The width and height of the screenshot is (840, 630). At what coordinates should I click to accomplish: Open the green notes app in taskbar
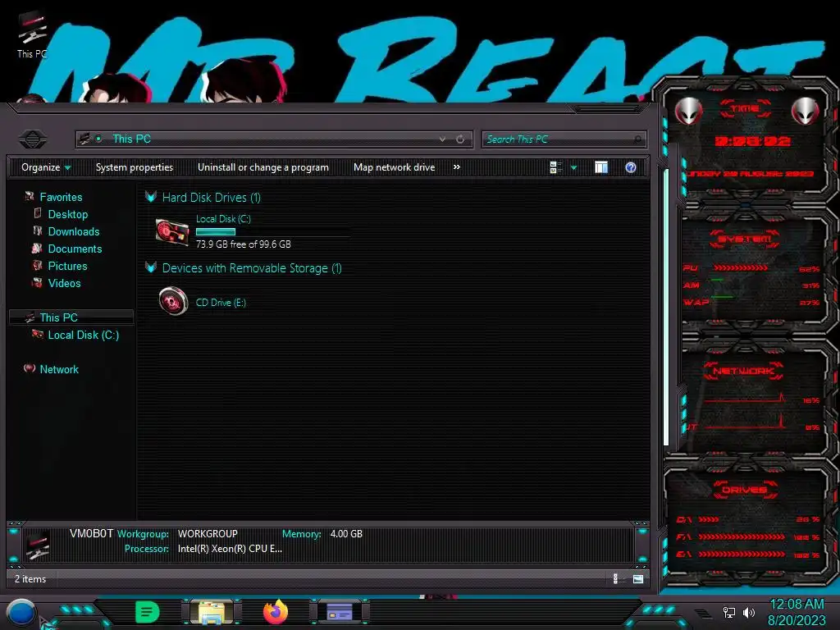[x=148, y=612]
